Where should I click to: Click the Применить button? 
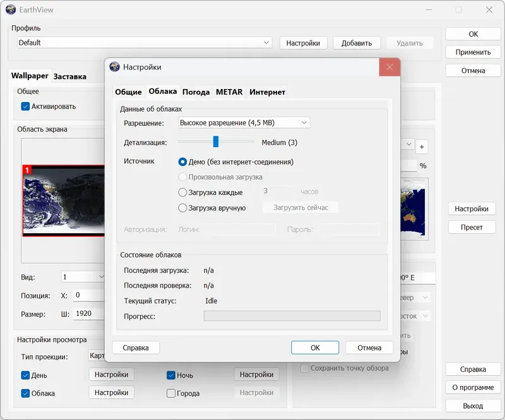(473, 52)
